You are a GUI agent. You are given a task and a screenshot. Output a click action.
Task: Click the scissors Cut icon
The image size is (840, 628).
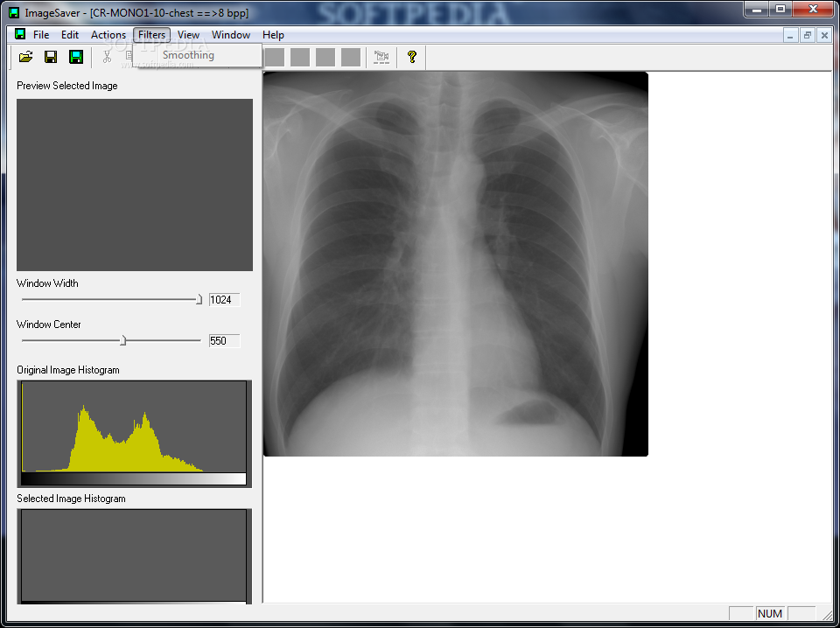107,57
